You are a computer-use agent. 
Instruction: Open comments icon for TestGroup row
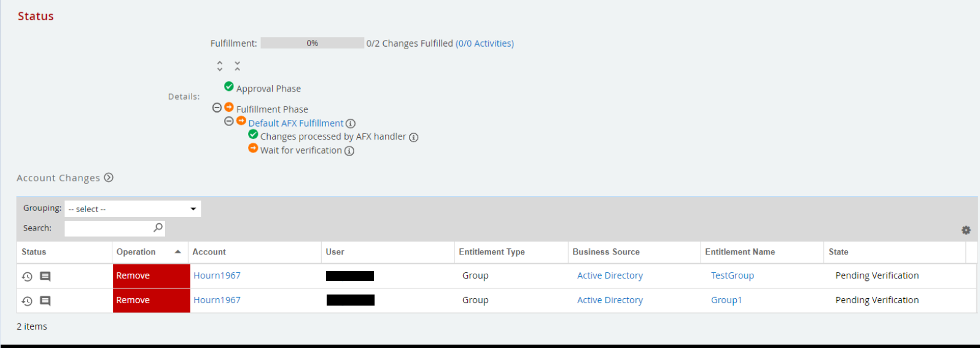pos(45,277)
